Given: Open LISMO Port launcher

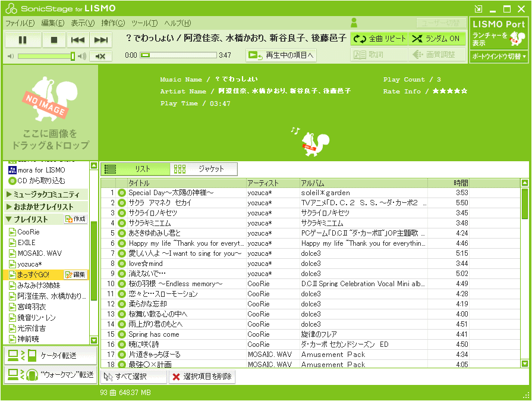Looking at the screenshot, I should click(499, 33).
